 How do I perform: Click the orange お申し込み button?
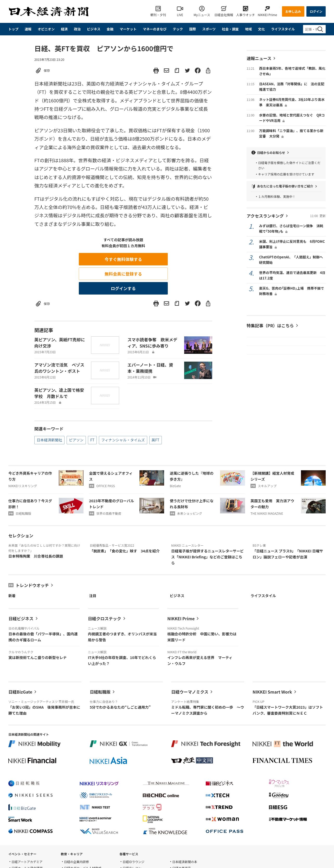coord(293,11)
